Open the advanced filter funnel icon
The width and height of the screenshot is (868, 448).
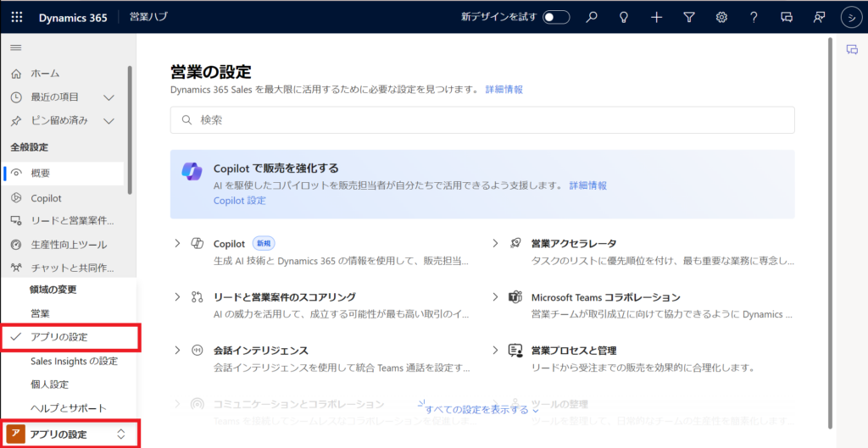[688, 17]
